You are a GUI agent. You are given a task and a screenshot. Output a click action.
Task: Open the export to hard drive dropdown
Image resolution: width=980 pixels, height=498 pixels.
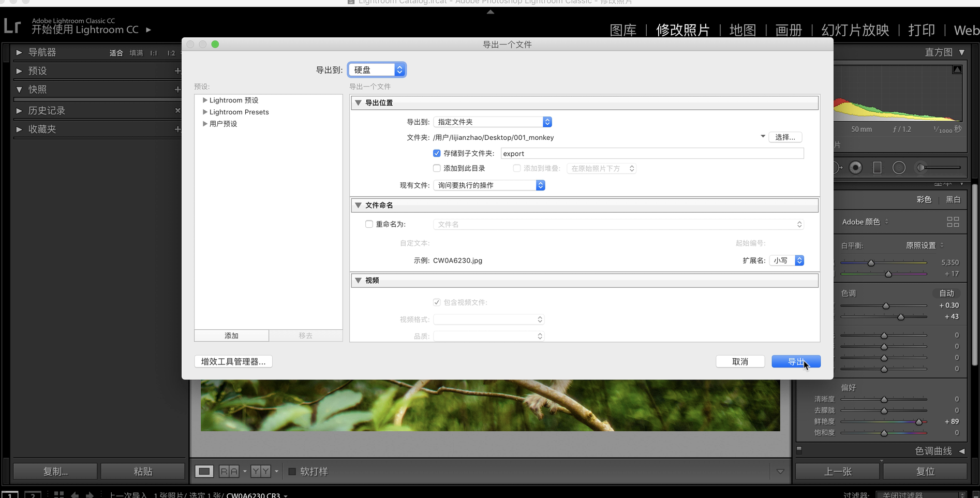tap(377, 70)
